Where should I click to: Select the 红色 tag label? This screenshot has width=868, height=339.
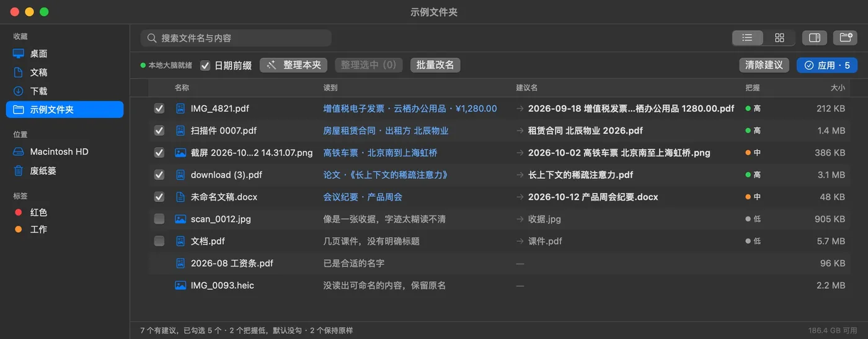pyautogui.click(x=38, y=212)
